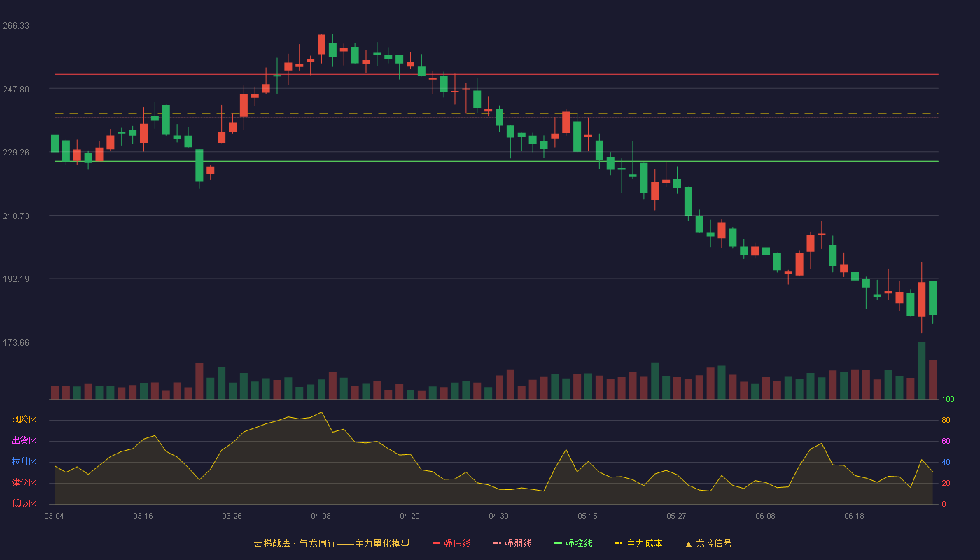Toggle the 主力成本 legend entry
The image size is (980, 560).
[x=638, y=543]
